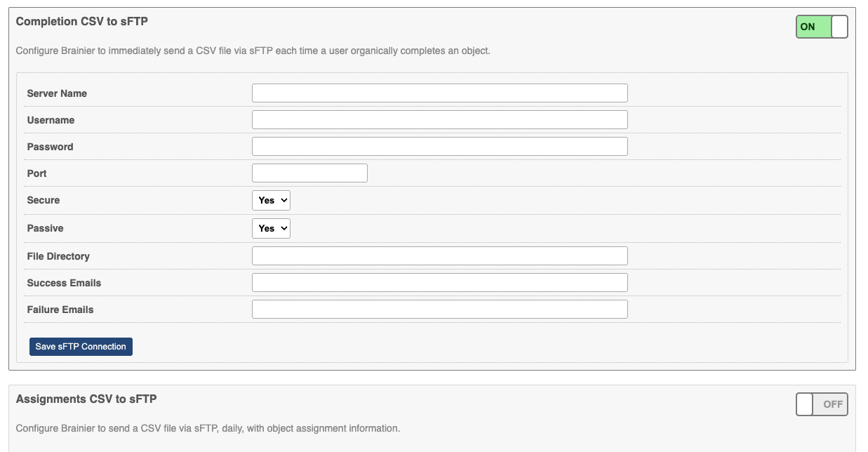868x452 pixels.
Task: Focus the Server Name text field
Action: [439, 93]
